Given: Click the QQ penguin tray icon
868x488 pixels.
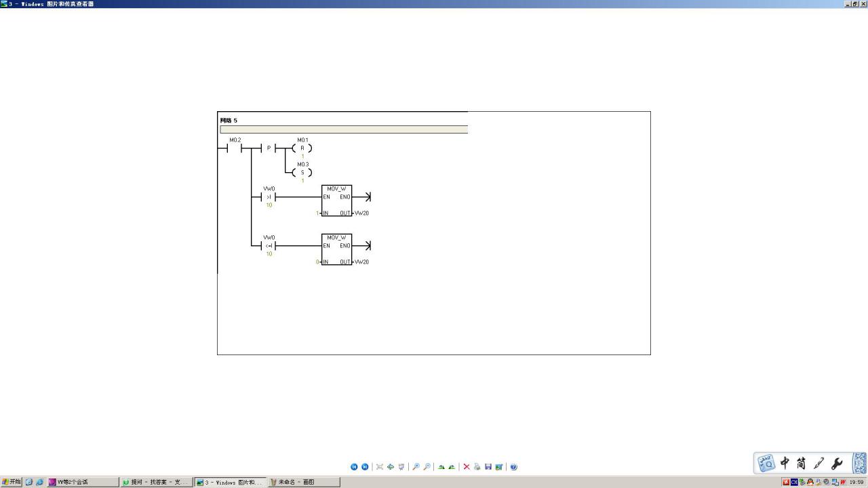Looking at the screenshot, I should pyautogui.click(x=810, y=482).
